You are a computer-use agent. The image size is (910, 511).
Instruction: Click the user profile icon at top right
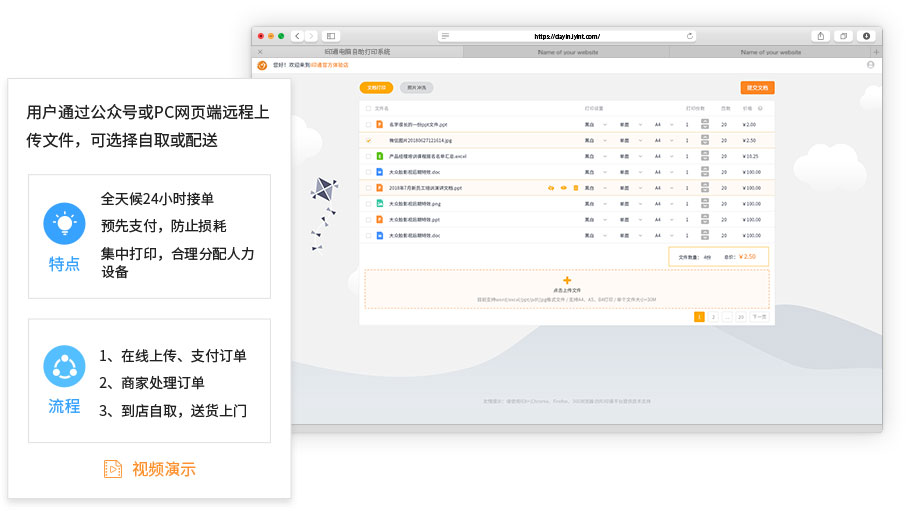(x=870, y=65)
